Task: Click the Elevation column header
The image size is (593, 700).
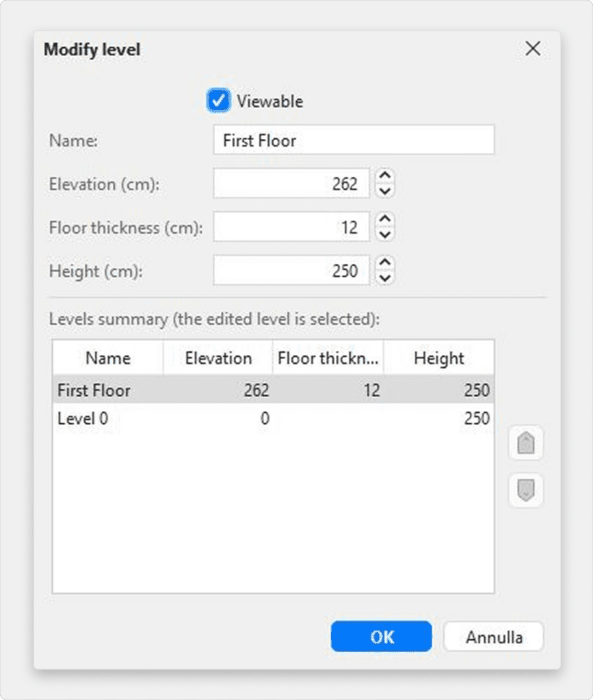Action: pos(218,358)
